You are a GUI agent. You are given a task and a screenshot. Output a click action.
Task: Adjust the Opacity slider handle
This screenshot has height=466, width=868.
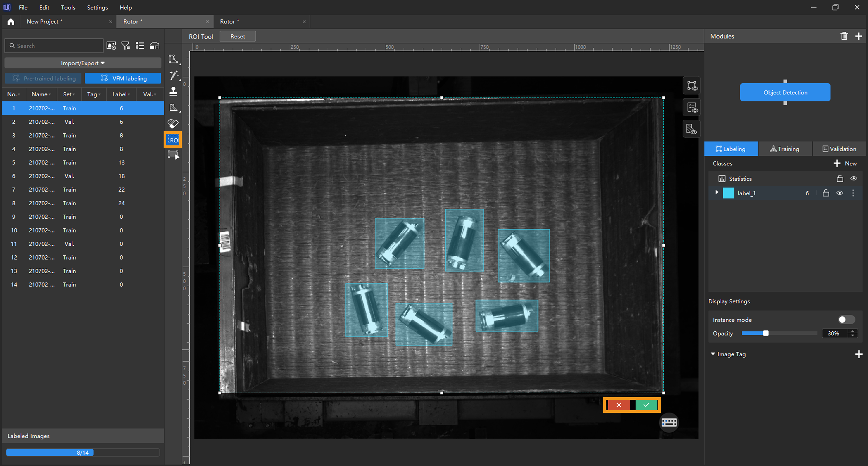pyautogui.click(x=765, y=333)
